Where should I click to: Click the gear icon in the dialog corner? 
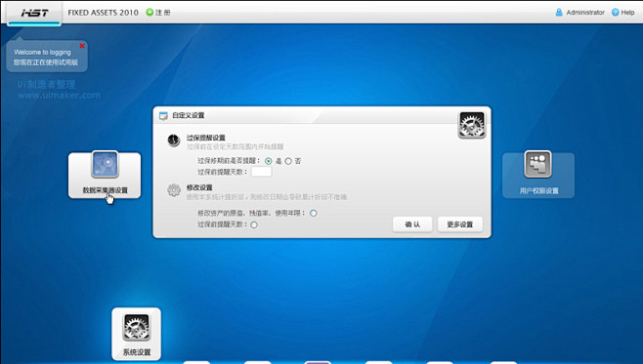point(472,125)
